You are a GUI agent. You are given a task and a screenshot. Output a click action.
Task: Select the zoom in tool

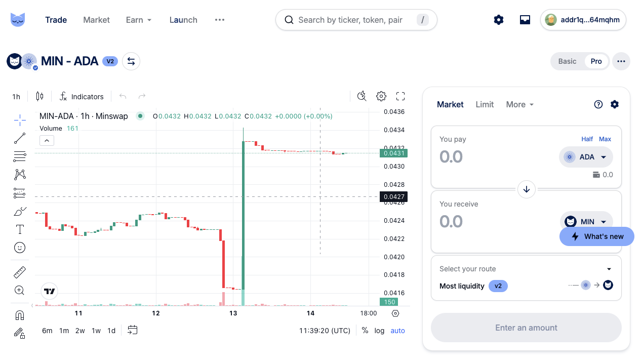(20, 291)
